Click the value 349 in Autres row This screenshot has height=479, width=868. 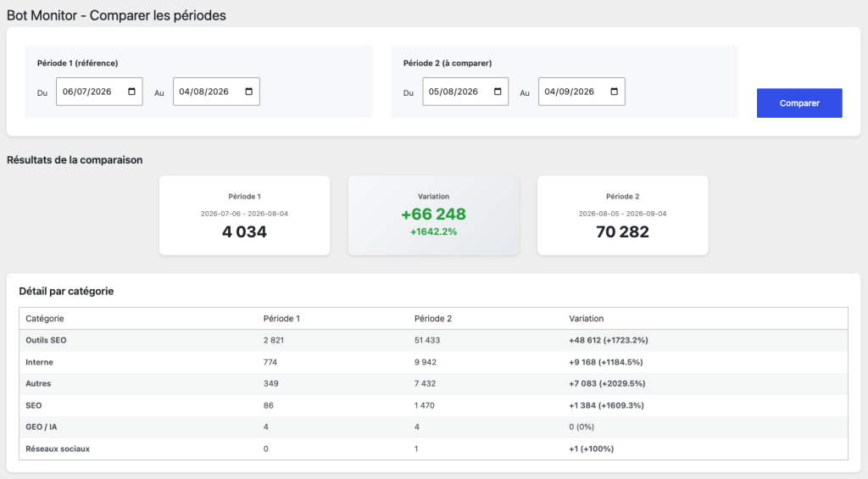pos(270,383)
